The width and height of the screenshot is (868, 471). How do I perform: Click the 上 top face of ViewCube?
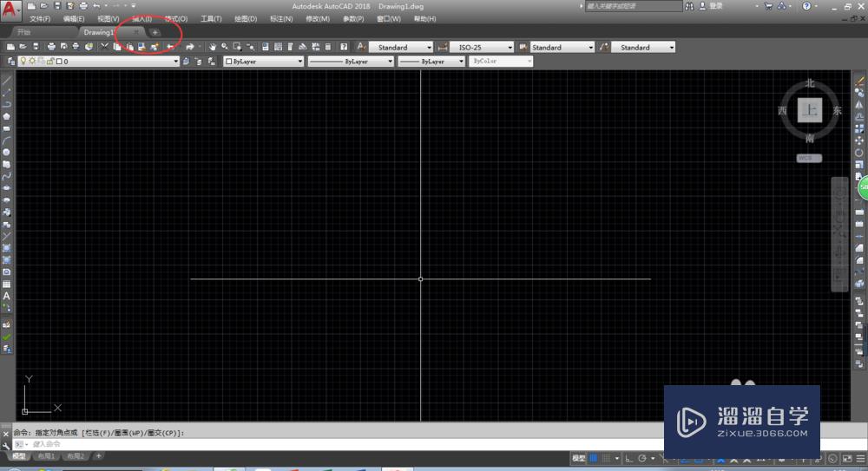coord(810,110)
